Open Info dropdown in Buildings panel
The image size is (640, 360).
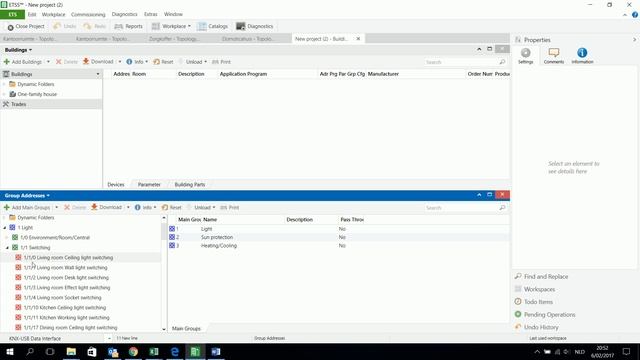(137, 62)
